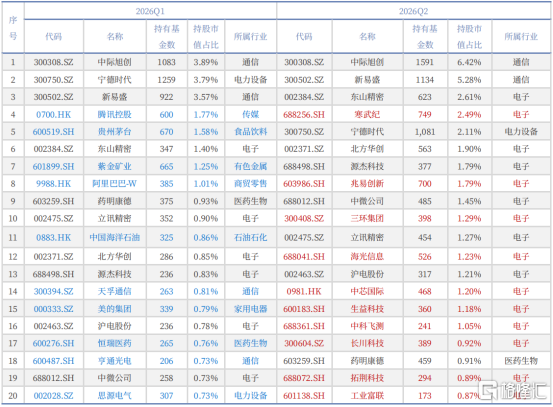The image size is (553, 407).
Task: Select the 1.29% share cell
Action: [x=469, y=219]
